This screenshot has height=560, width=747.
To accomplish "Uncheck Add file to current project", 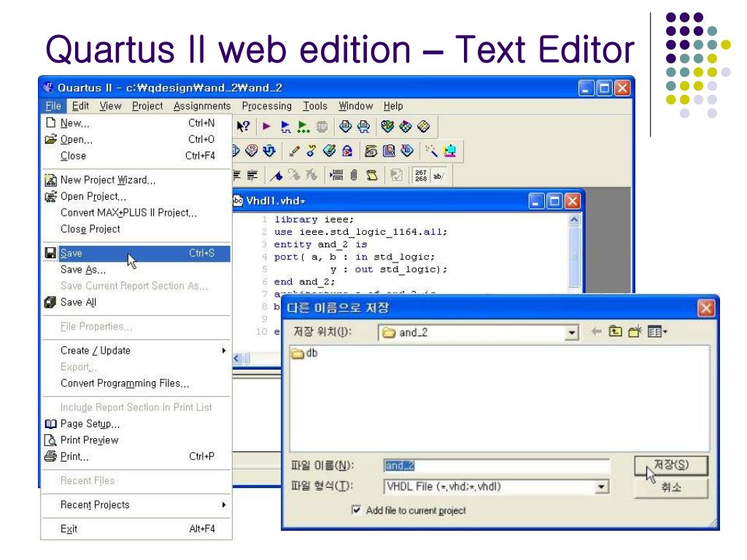I will [356, 510].
